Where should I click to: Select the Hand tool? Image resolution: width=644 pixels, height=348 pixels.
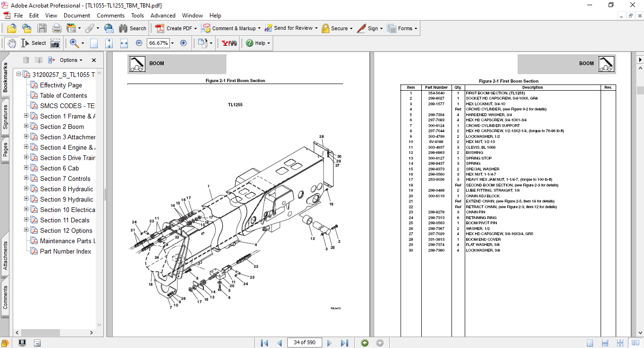(x=12, y=43)
